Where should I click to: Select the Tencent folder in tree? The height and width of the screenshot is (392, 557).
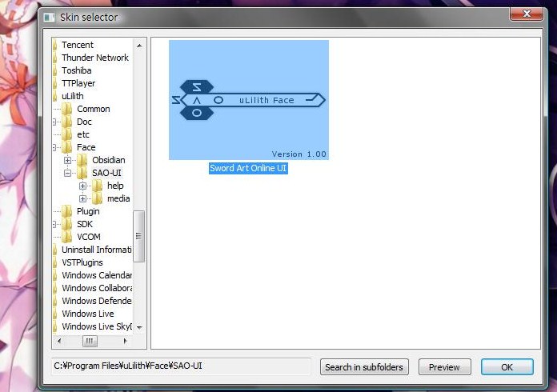coord(77,45)
